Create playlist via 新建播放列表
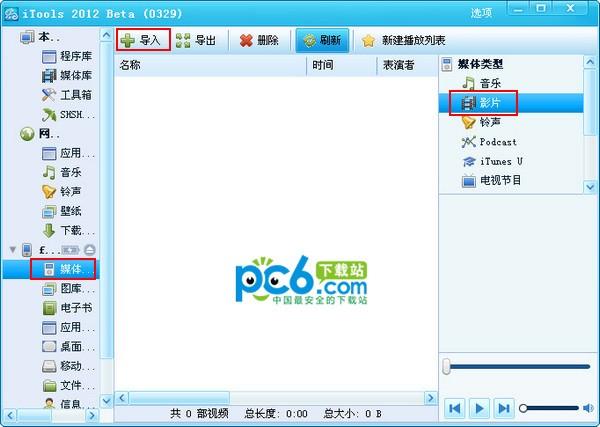 pos(403,40)
